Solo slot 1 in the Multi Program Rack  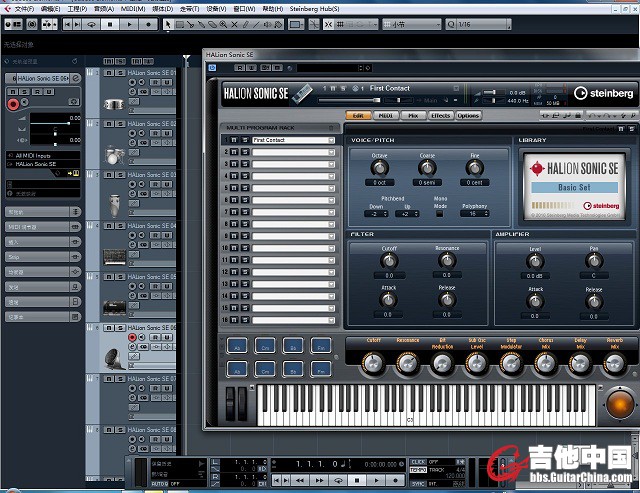244,141
